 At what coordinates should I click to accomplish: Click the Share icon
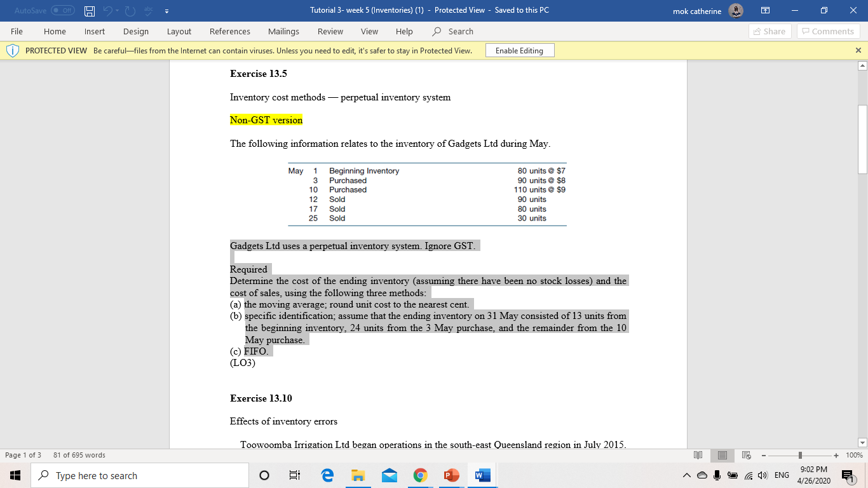[769, 30]
